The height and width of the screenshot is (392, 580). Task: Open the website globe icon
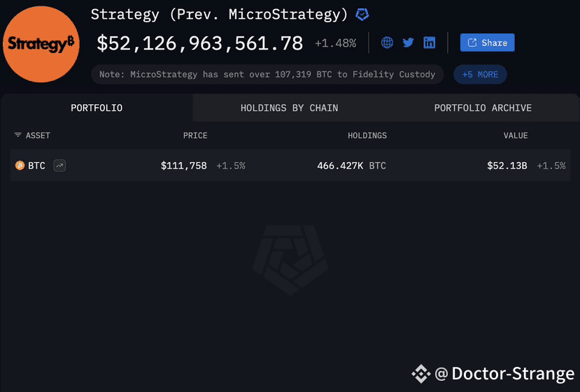pos(387,43)
